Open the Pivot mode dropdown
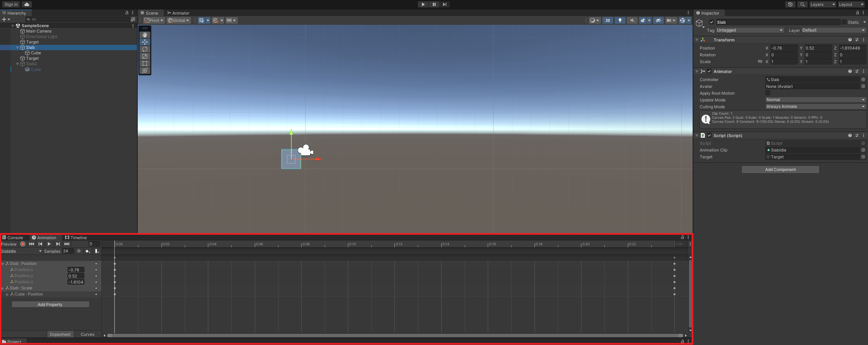Viewport: 868px width, 345px height. point(154,20)
